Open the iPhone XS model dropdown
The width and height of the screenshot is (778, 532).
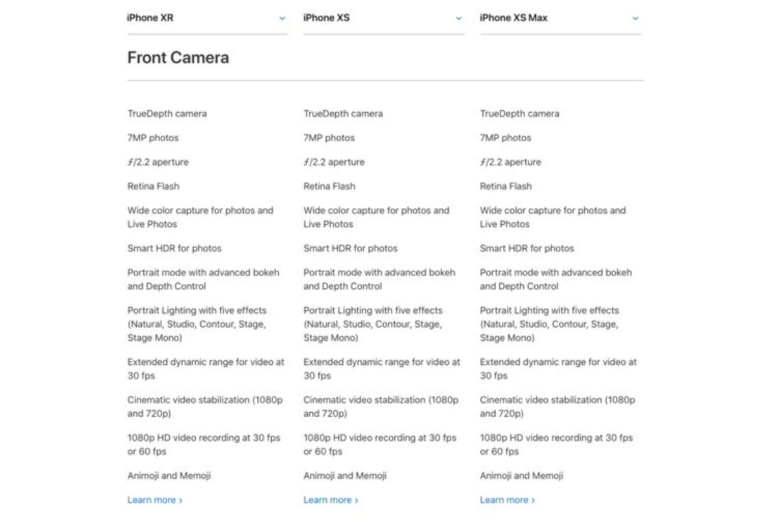[383, 18]
